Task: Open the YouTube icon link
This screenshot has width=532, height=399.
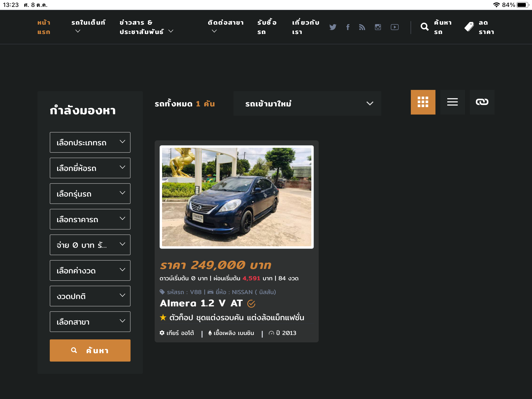Action: click(x=395, y=27)
